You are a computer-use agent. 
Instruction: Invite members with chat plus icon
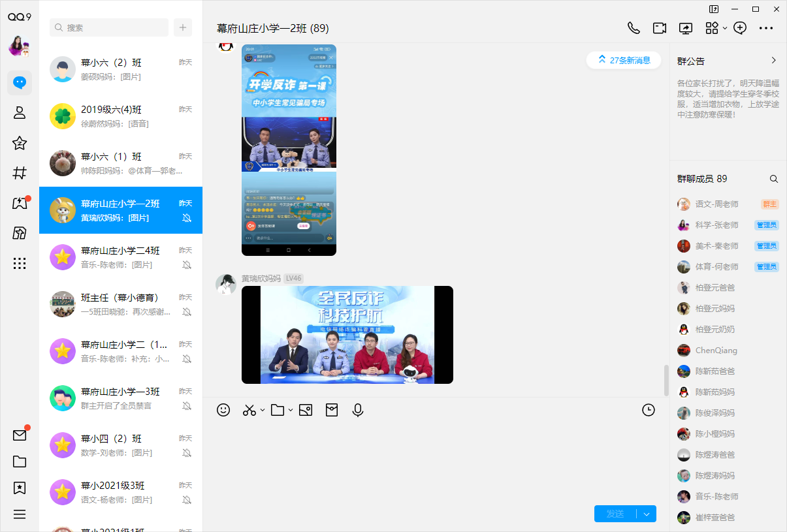tap(740, 28)
